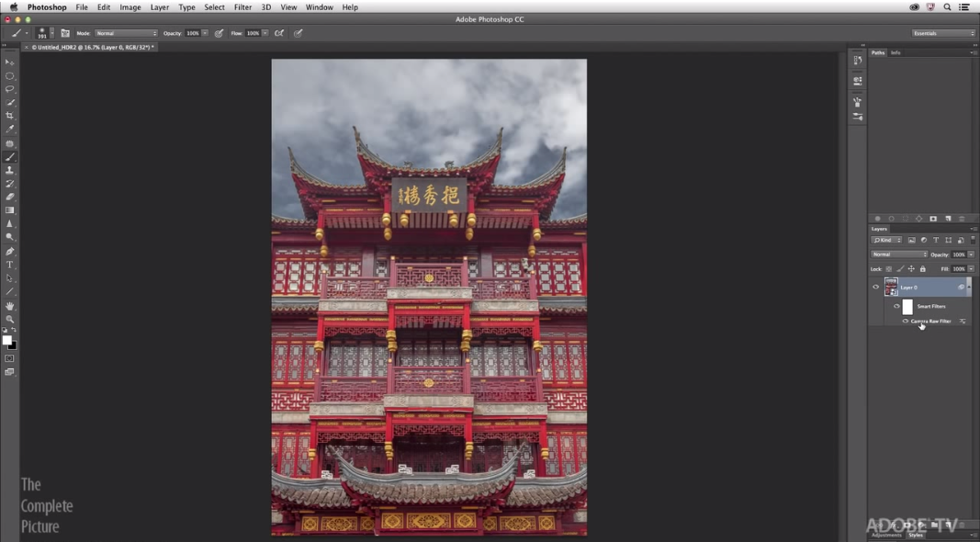Pick the Clone Stamp tool
The width and height of the screenshot is (980, 542).
tap(10, 171)
